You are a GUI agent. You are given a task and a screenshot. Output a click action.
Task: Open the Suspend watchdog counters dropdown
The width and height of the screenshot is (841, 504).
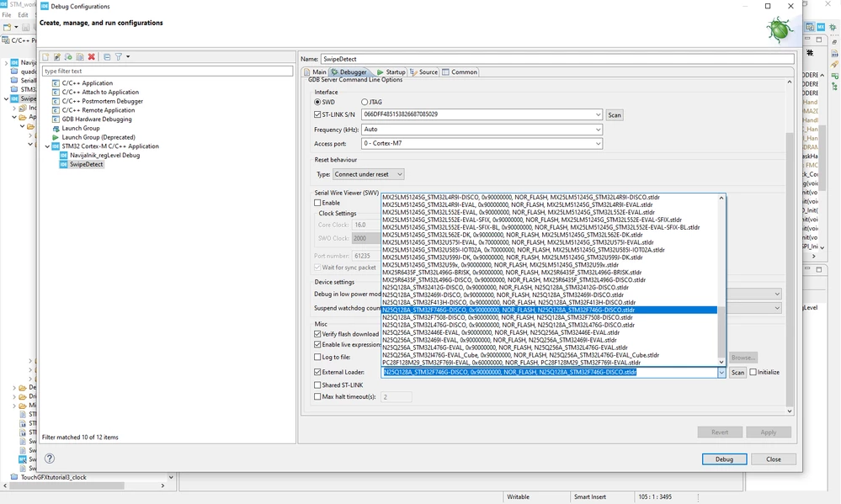(x=777, y=308)
